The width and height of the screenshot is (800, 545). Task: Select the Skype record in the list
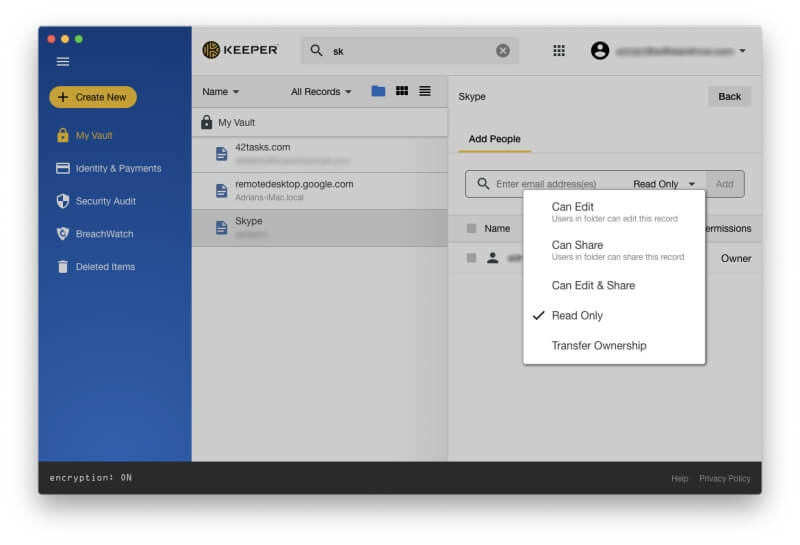tap(320, 228)
